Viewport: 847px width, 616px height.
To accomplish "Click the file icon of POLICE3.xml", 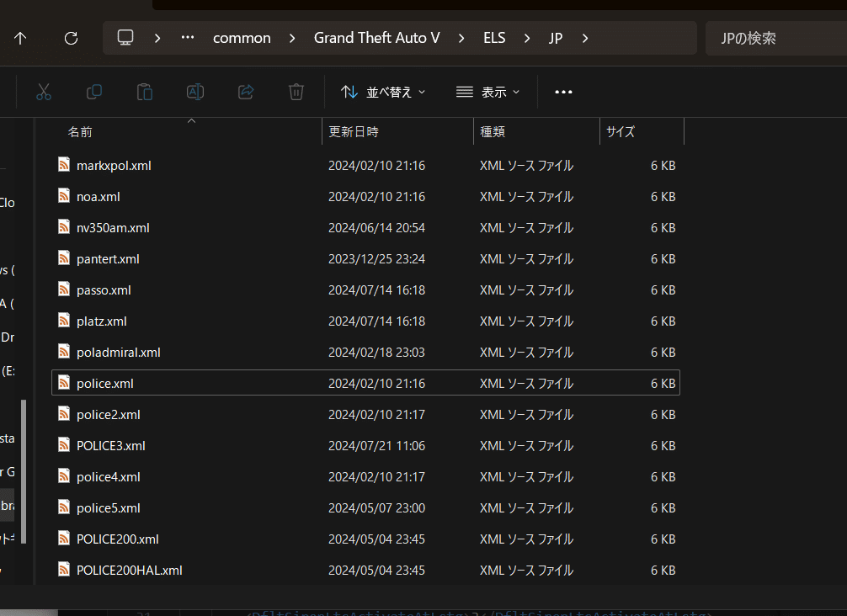I will (64, 445).
